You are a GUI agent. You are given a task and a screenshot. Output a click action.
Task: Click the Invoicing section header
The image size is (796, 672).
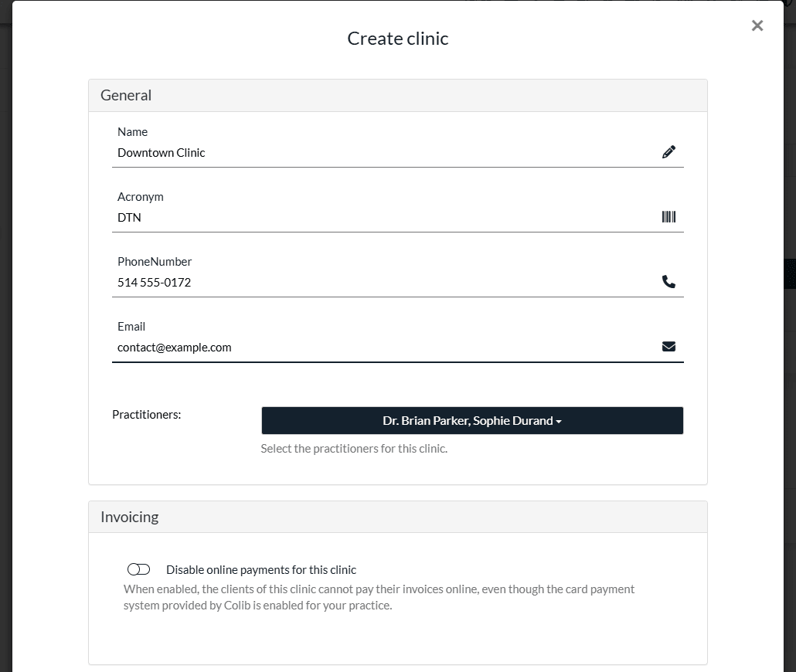(x=397, y=517)
